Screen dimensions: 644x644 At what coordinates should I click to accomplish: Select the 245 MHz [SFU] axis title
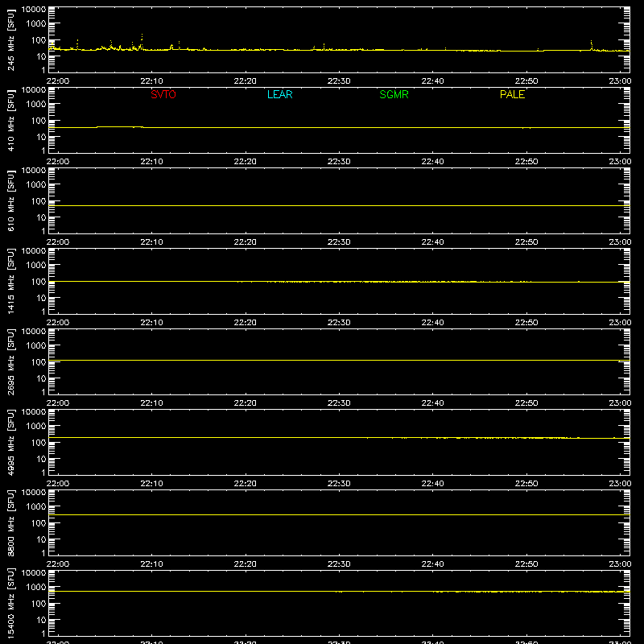coord(10,40)
